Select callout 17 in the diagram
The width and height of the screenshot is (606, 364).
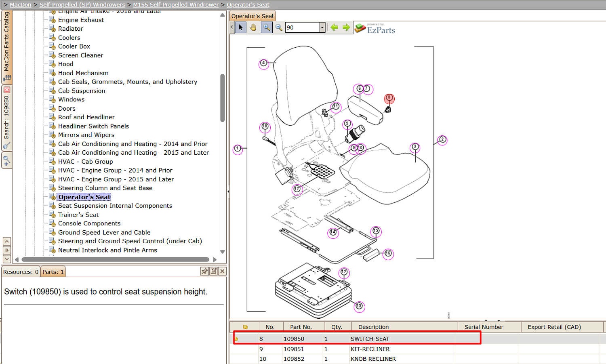[297, 189]
